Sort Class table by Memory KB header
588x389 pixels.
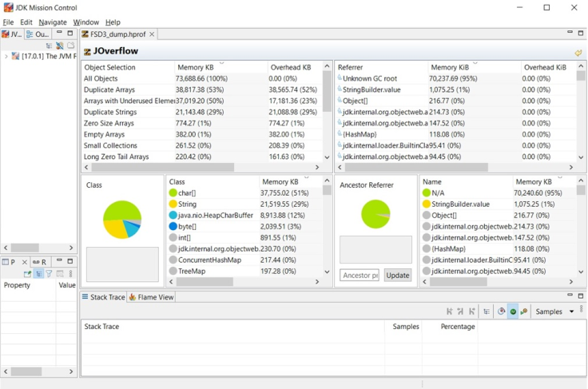tap(290, 182)
